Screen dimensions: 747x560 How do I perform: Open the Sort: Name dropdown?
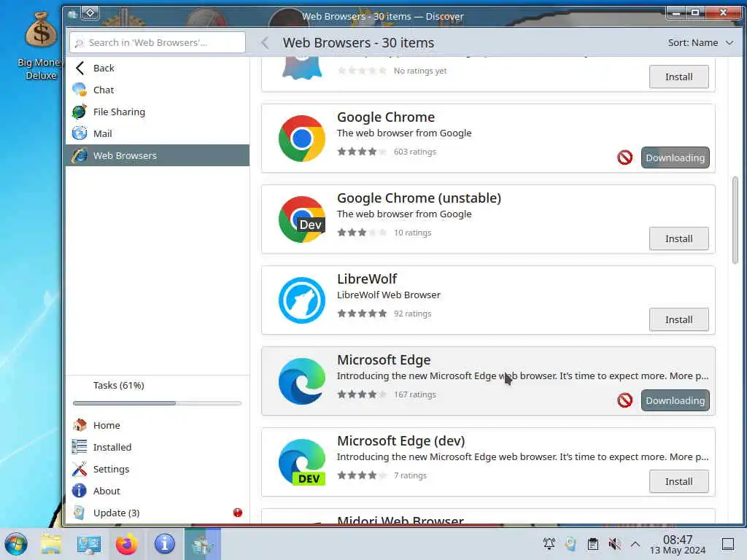click(x=700, y=43)
